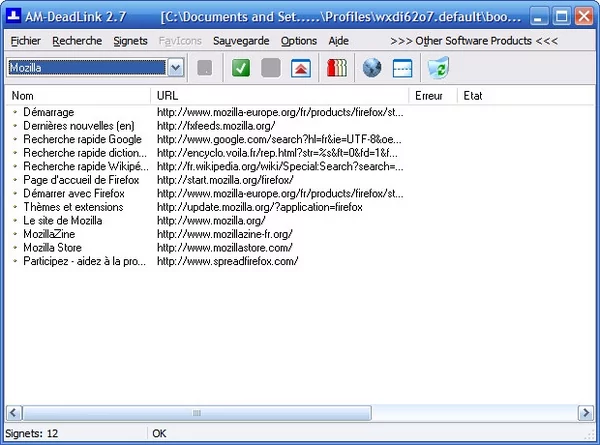Click the fr.wikipedia.org URL cell
The width and height of the screenshot is (600, 445).
280,166
